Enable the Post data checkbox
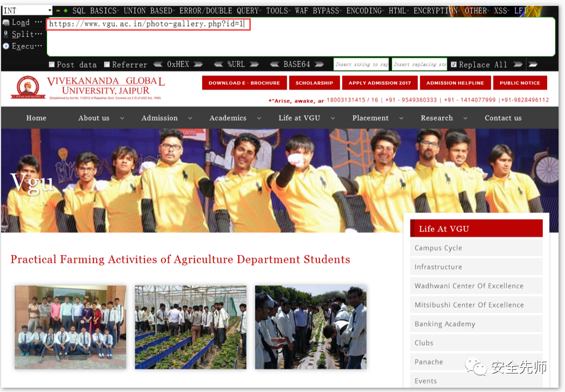The width and height of the screenshot is (565, 392). (52, 64)
